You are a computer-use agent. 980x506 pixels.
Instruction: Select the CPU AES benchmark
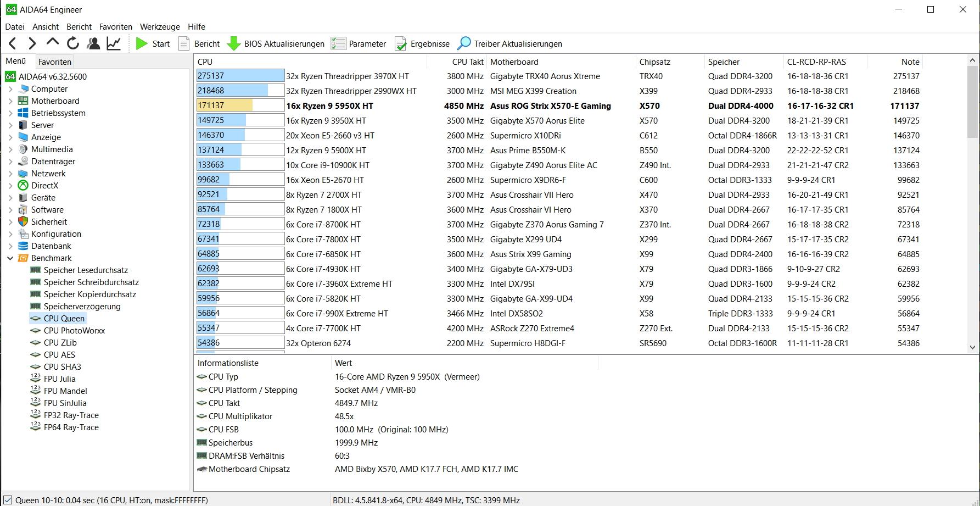(59, 354)
